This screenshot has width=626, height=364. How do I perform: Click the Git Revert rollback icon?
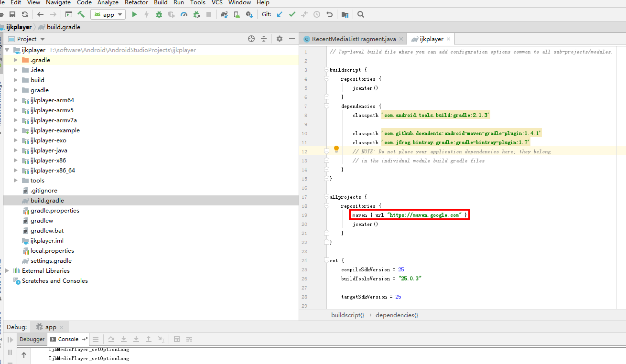click(329, 15)
